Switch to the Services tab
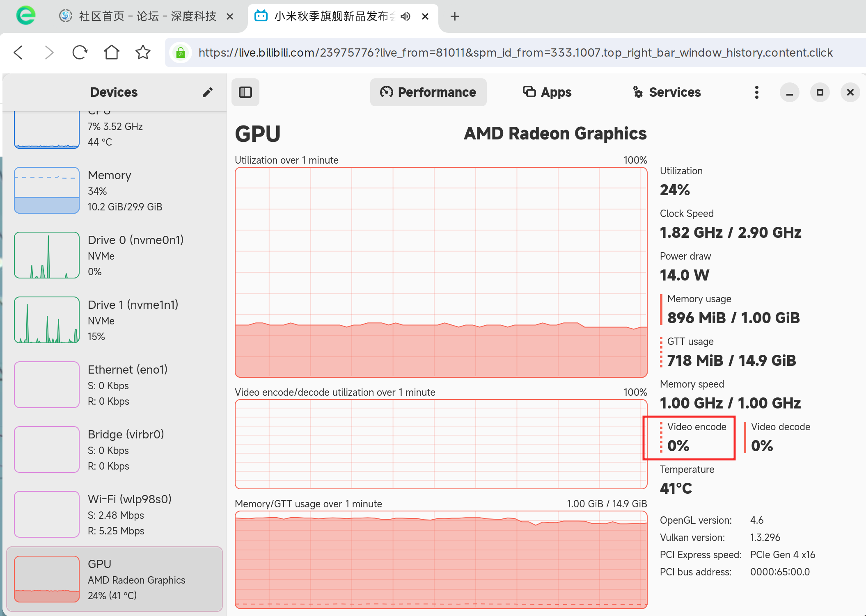This screenshot has height=616, width=866. (x=667, y=92)
